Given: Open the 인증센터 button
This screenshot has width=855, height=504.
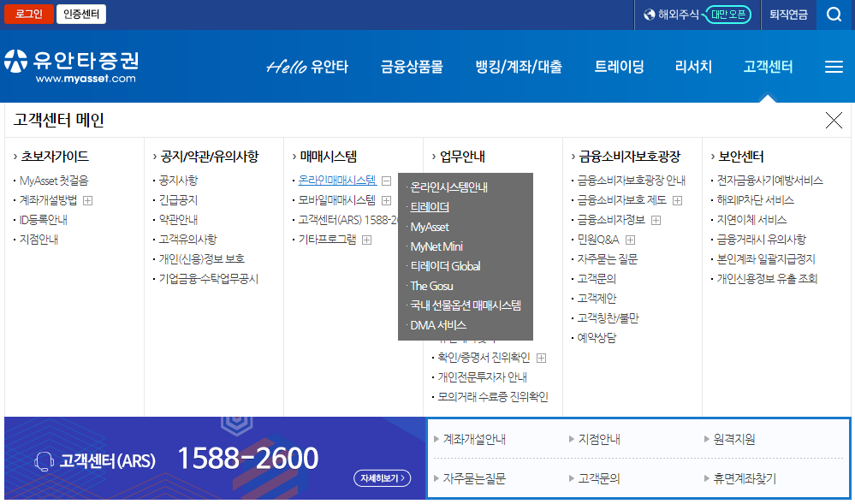Looking at the screenshot, I should [x=81, y=15].
